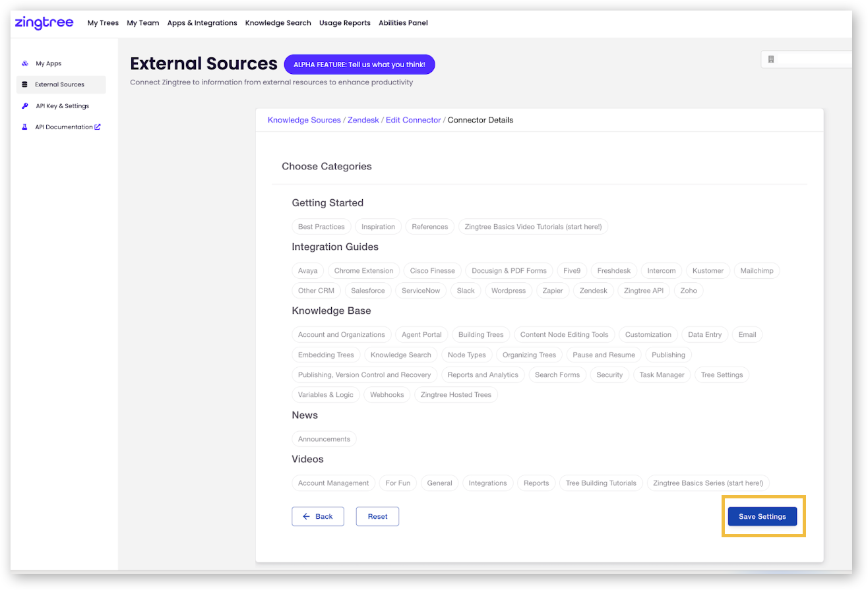Screen dimensions: 868x590
Task: Click the building icon in the top-right field
Action: (x=770, y=59)
